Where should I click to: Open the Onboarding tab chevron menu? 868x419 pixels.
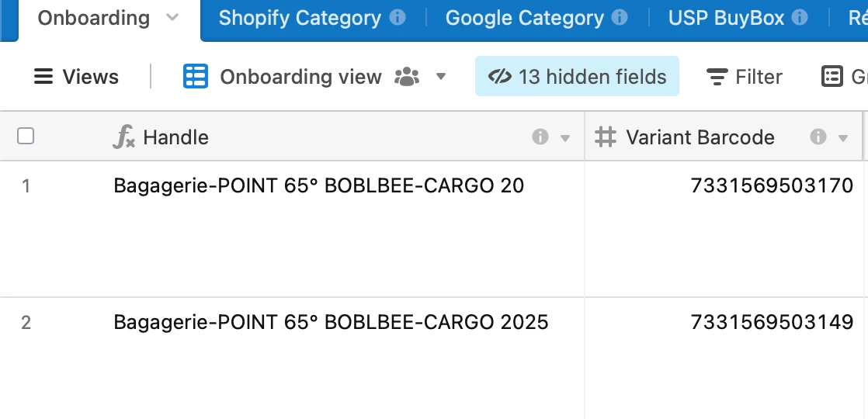[172, 17]
